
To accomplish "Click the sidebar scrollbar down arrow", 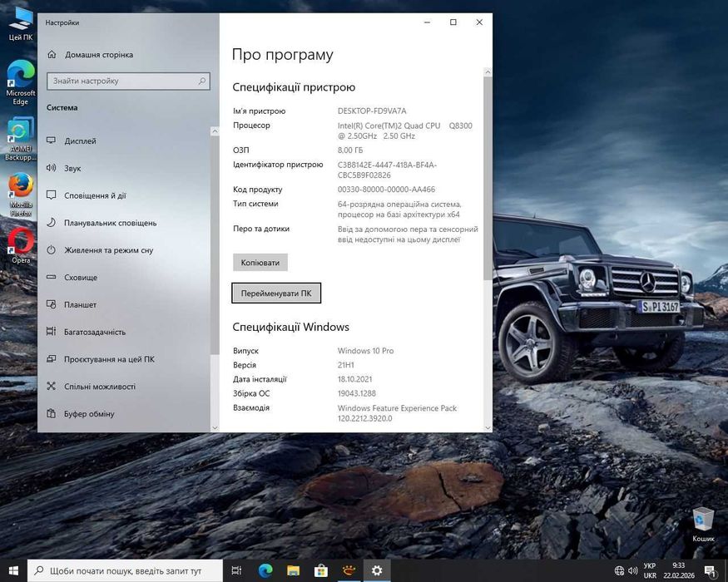I will 215,427.
